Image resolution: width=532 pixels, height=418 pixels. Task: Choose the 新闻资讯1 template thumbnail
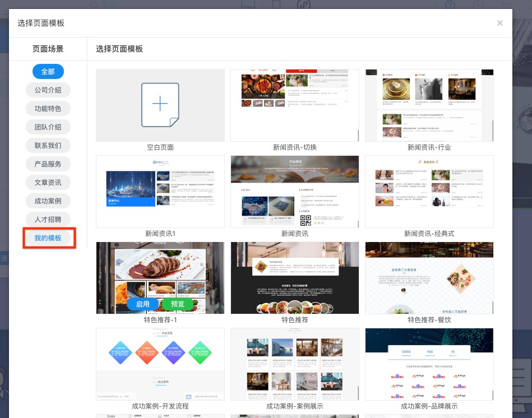coord(160,192)
